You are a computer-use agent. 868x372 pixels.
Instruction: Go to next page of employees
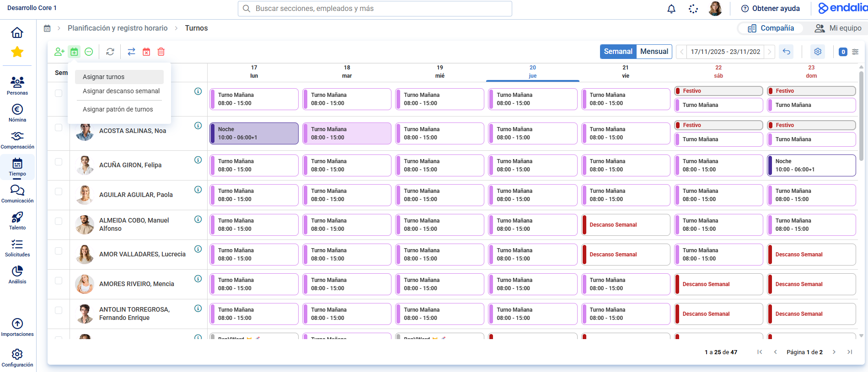834,352
